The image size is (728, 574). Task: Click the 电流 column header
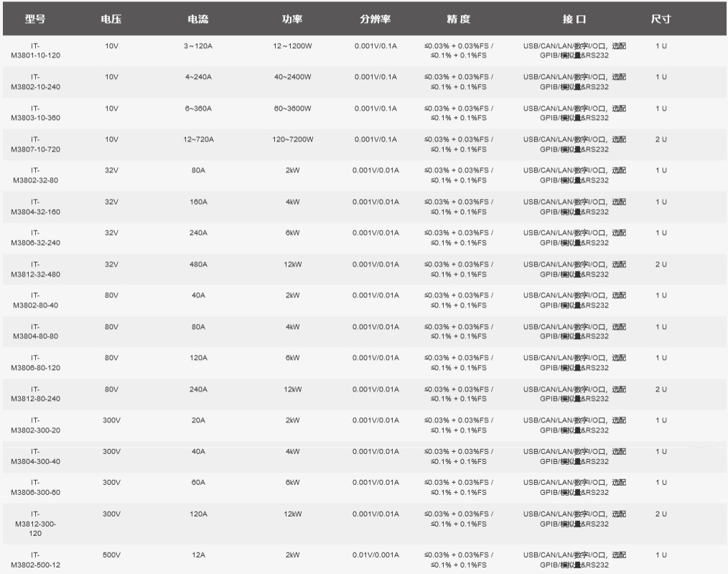pos(198,19)
